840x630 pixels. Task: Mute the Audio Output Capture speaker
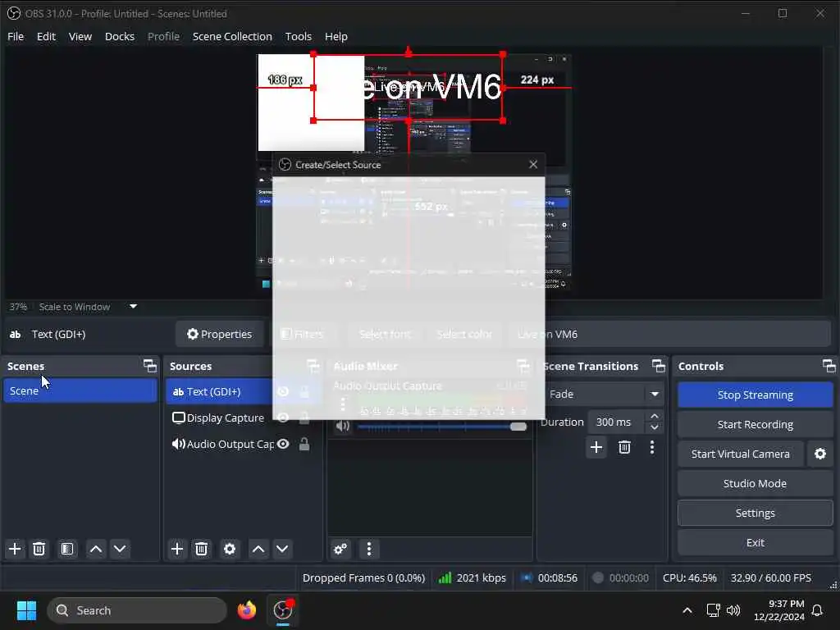(343, 427)
